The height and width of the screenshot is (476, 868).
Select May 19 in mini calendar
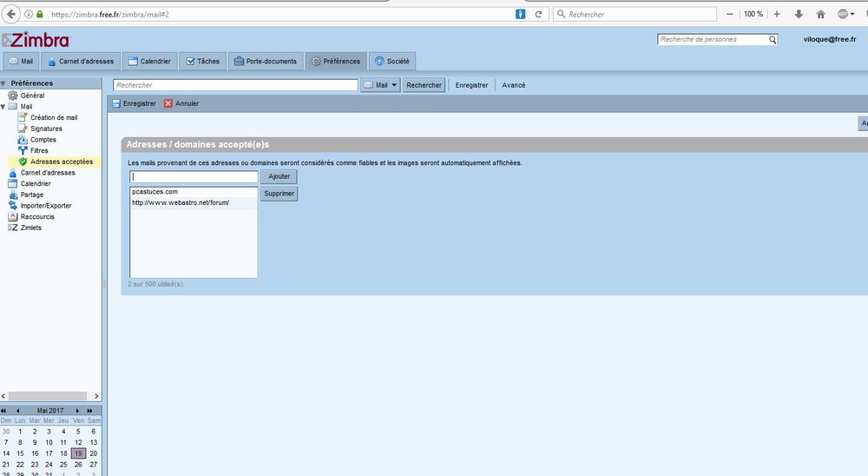(x=78, y=453)
